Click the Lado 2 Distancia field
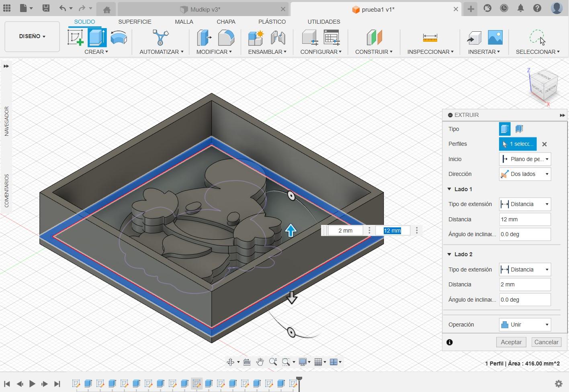 tap(525, 284)
